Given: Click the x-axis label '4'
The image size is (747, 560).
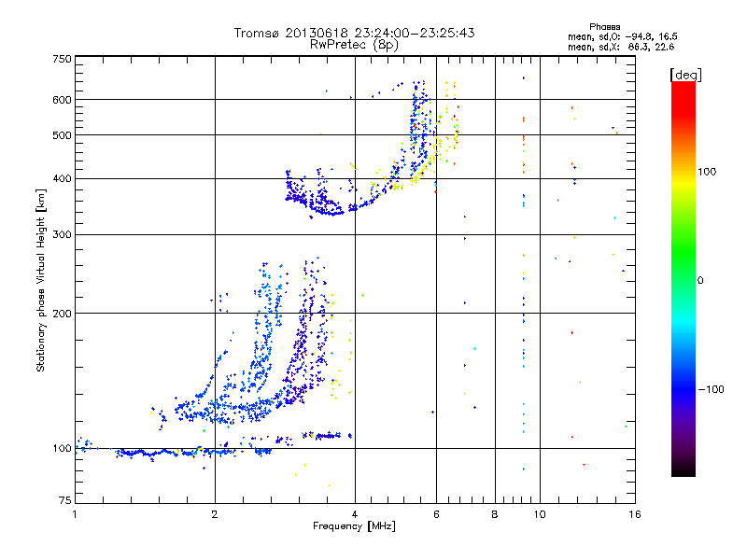Looking at the screenshot, I should coord(355,514).
